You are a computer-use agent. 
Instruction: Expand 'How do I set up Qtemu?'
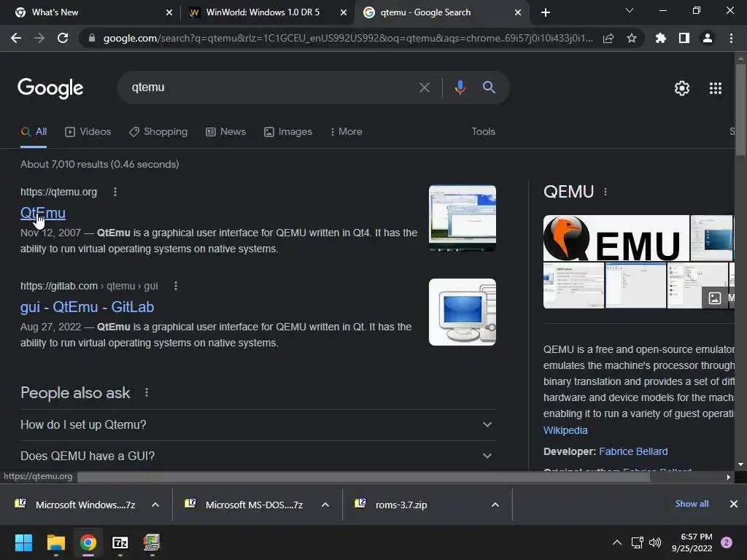(258, 425)
